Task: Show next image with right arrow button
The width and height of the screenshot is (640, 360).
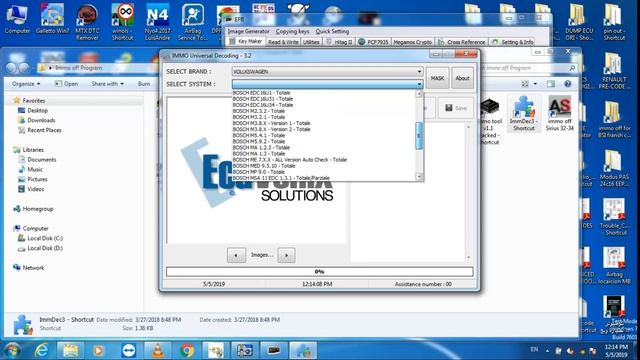Action: [287, 255]
